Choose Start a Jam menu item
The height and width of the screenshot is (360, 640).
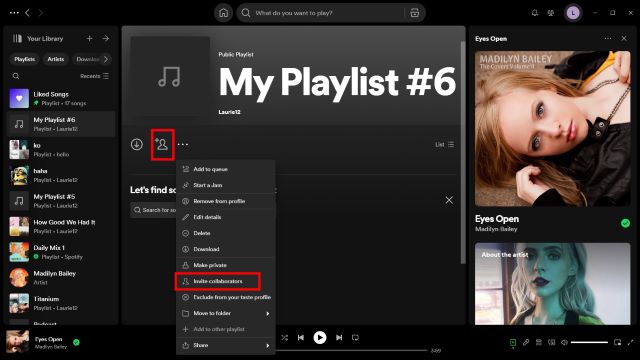point(226,185)
